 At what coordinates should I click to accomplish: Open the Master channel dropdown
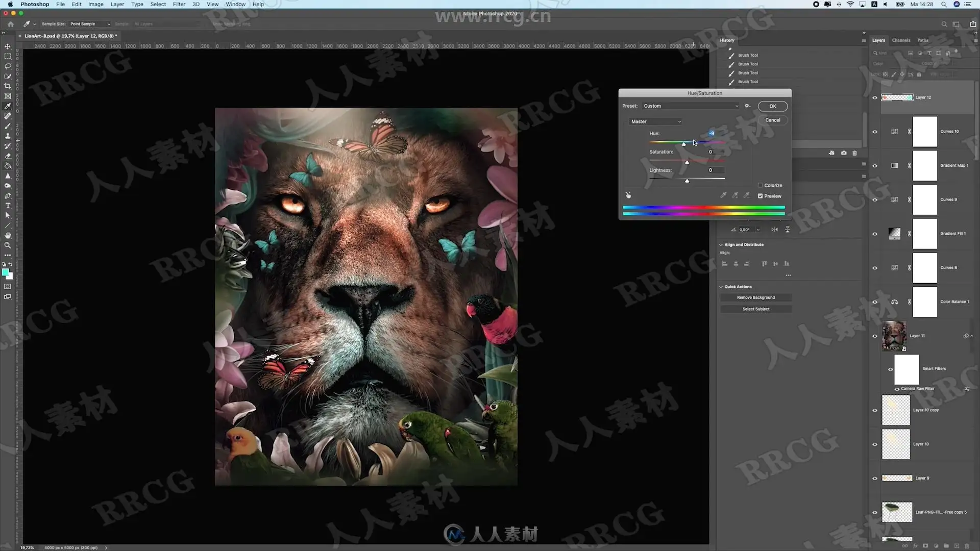[x=655, y=121]
